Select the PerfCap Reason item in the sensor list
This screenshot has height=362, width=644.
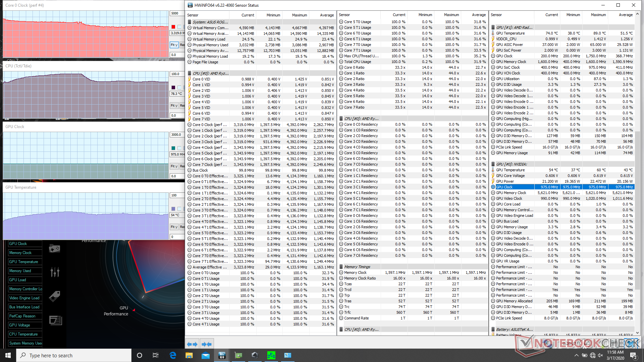(x=22, y=316)
